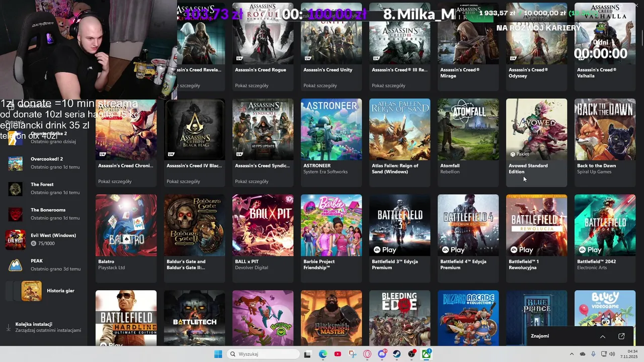
Task: Open Steam from the taskbar
Action: (x=397, y=354)
